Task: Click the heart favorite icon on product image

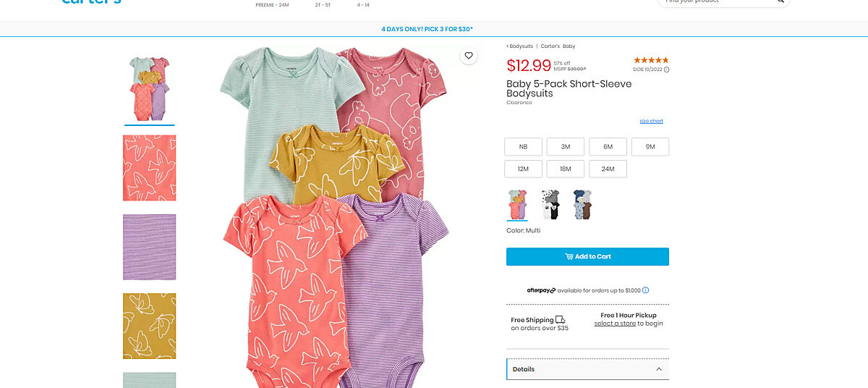Action: [469, 56]
